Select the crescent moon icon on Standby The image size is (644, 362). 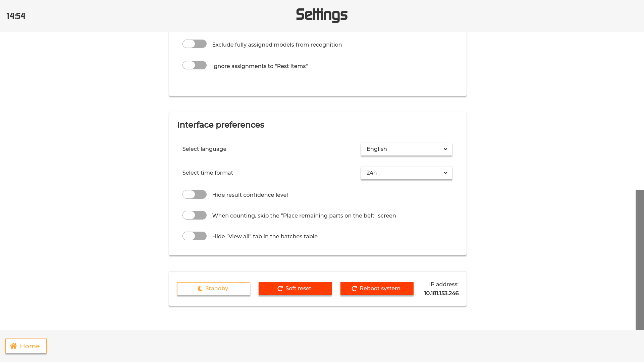(200, 288)
